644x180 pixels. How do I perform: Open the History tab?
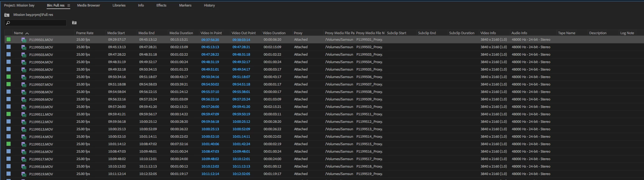[x=209, y=5]
